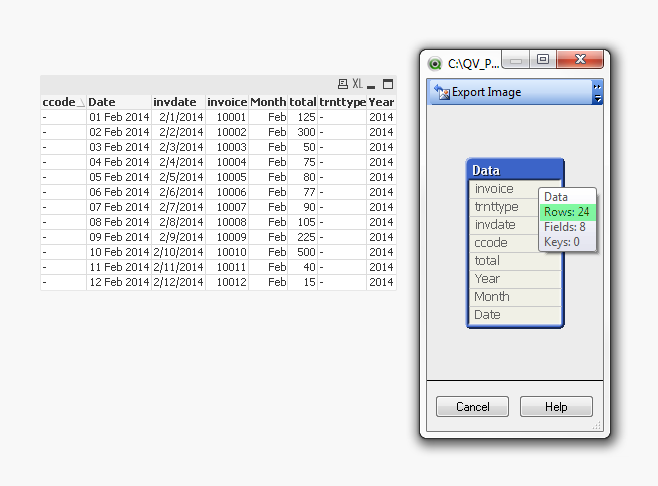The image size is (658, 486).
Task: Select the Month field in Data table
Action: (515, 297)
